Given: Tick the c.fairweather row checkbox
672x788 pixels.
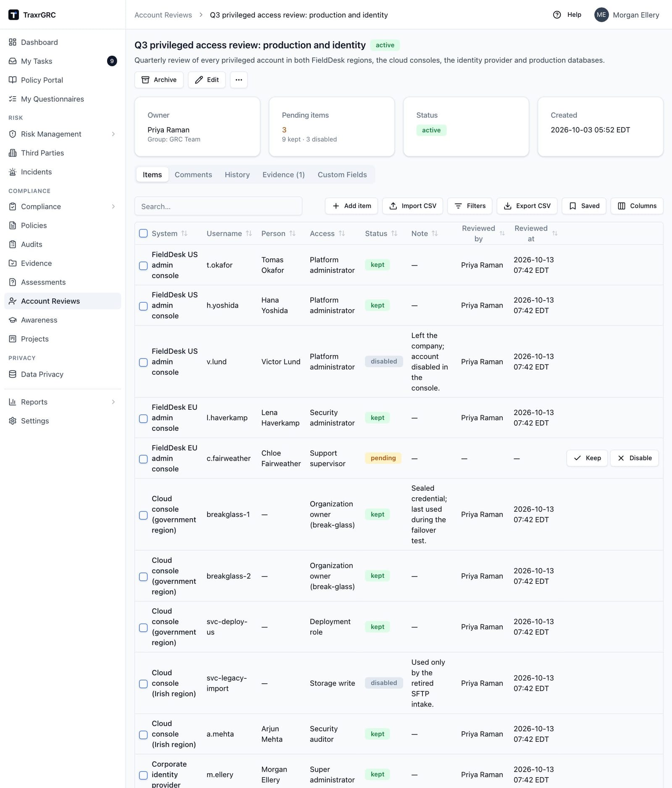Looking at the screenshot, I should click(143, 459).
